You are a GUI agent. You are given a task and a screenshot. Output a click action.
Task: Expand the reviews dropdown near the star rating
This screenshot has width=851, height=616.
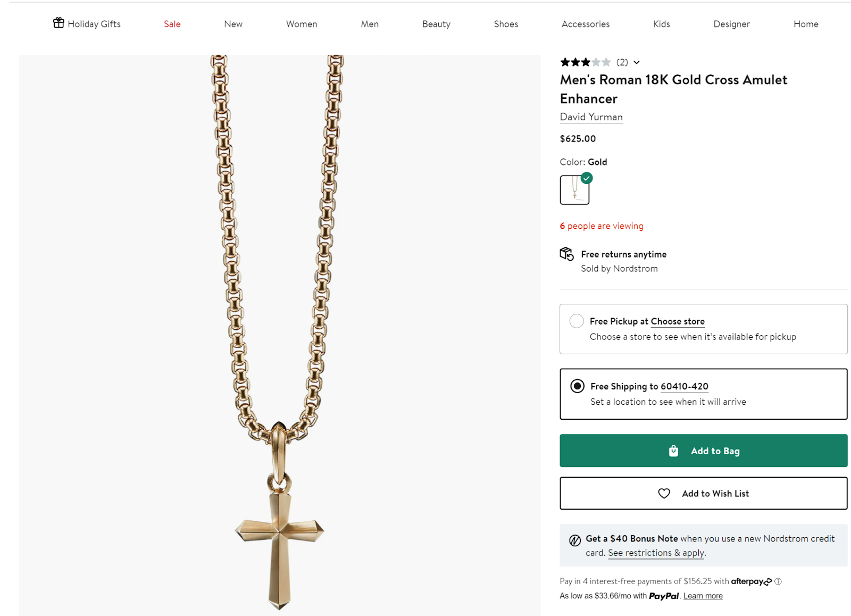[637, 62]
